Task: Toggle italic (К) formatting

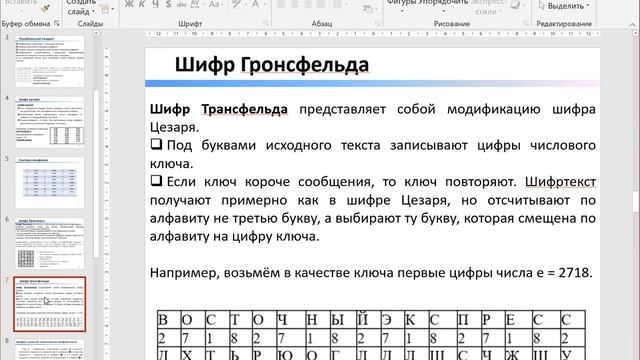Action: 142,4
